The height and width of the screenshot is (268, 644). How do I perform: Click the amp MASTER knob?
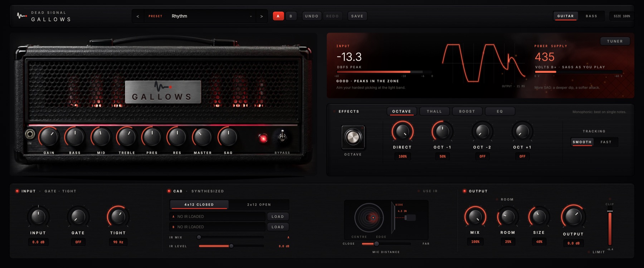(x=203, y=137)
